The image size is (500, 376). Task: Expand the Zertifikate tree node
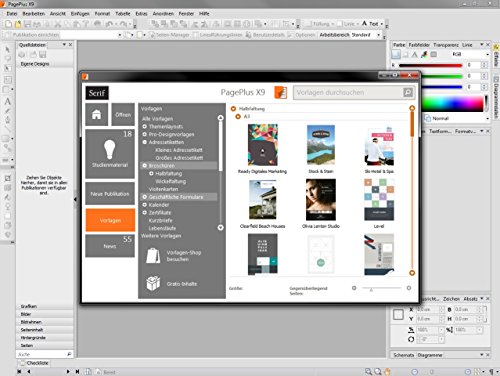[x=145, y=212]
